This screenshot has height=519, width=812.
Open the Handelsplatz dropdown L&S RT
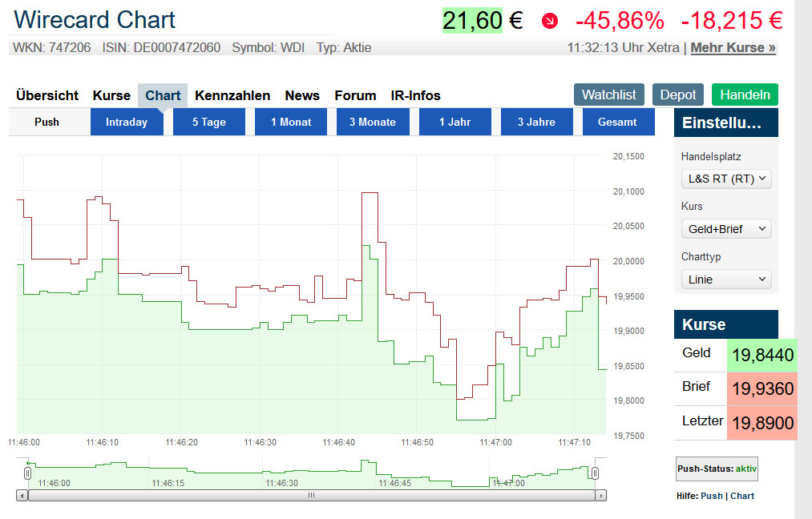[726, 179]
